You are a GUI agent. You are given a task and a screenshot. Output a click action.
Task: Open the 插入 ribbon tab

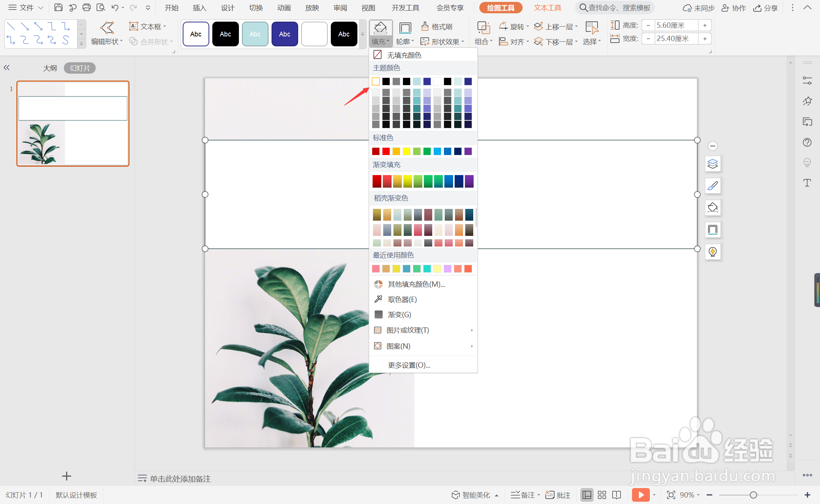click(199, 8)
